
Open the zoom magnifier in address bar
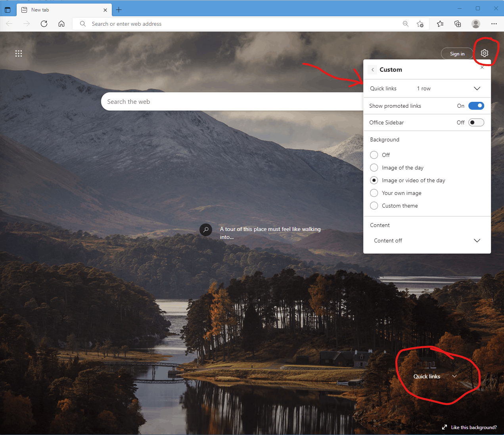point(406,24)
